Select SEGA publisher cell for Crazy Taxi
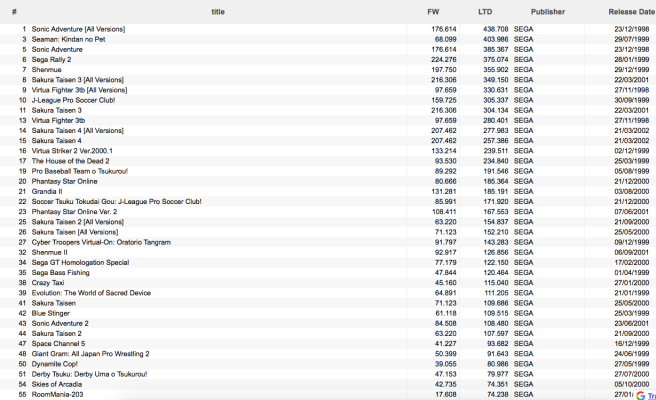The height and width of the screenshot is (400, 656). point(523,283)
